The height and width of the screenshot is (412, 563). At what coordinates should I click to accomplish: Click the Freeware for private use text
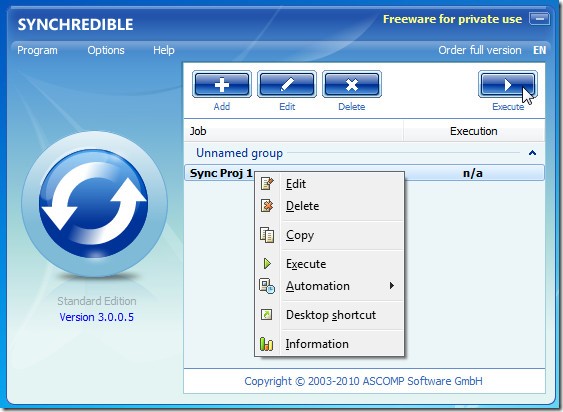(452, 19)
